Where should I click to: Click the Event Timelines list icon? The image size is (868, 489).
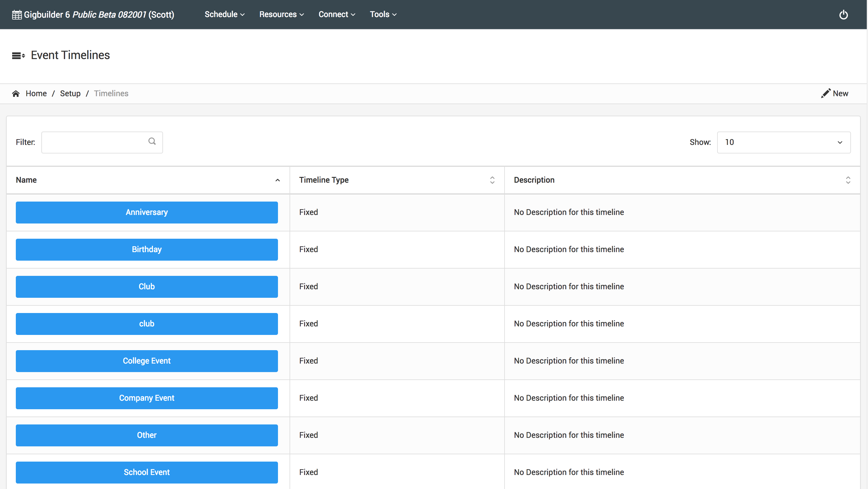tap(18, 56)
